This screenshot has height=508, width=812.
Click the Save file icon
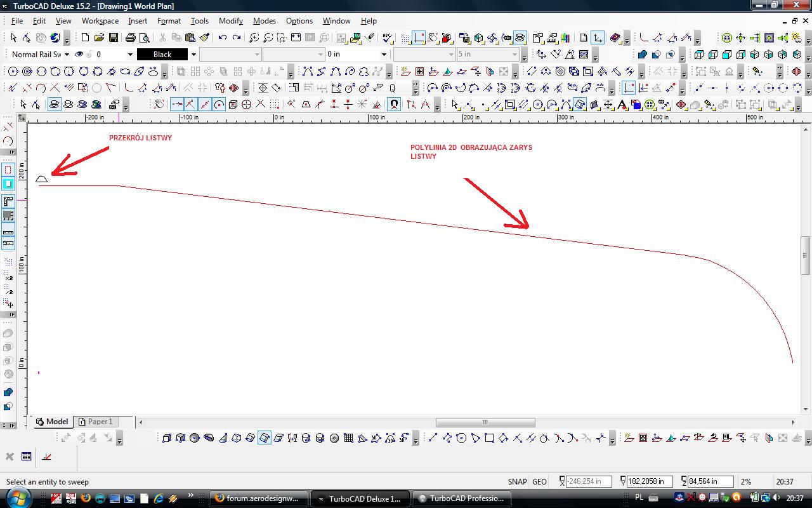113,38
